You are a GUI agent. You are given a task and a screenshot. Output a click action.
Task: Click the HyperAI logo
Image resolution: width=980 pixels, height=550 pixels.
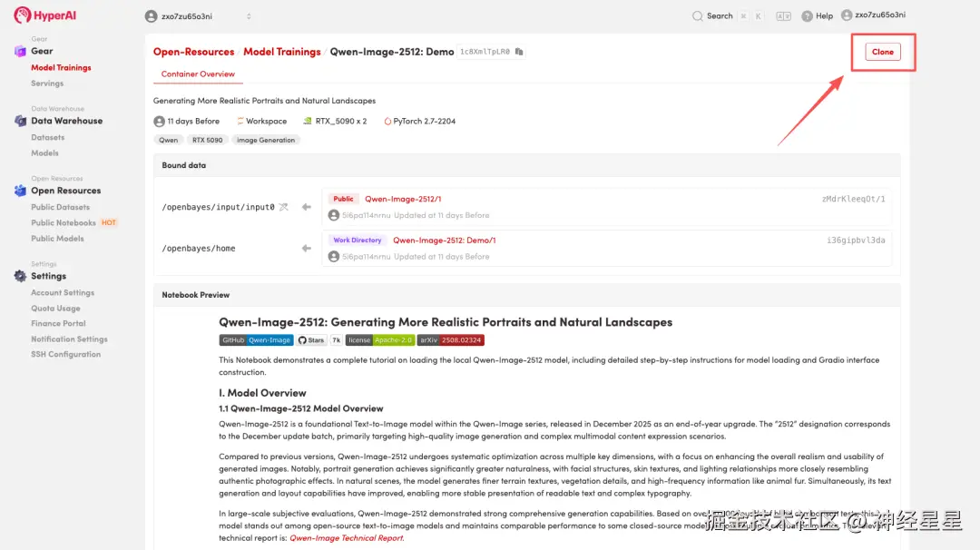[44, 15]
